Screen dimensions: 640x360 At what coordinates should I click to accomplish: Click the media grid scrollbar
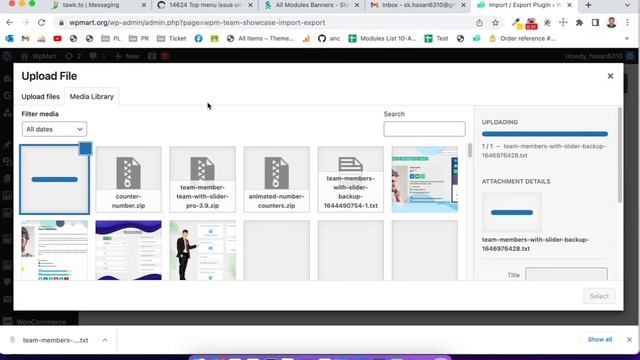(x=470, y=150)
